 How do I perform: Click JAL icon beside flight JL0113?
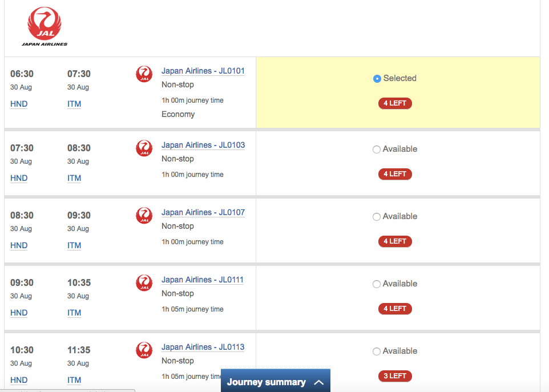(x=144, y=350)
